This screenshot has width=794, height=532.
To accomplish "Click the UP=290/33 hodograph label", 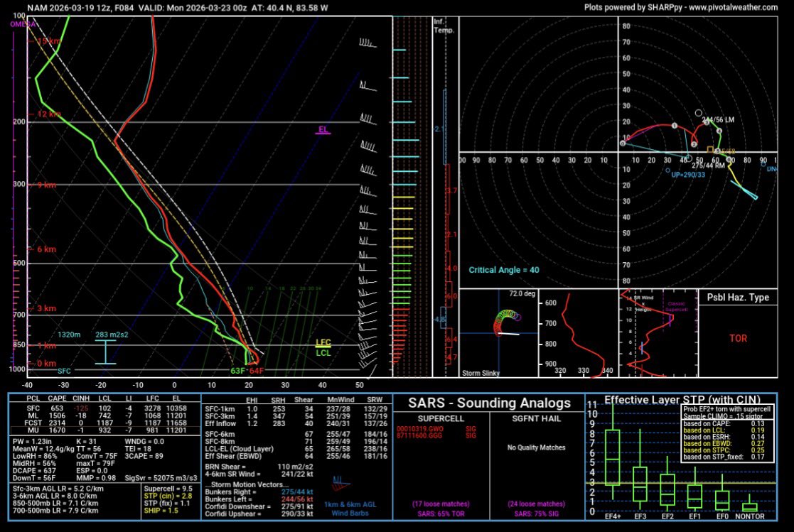I will point(687,175).
